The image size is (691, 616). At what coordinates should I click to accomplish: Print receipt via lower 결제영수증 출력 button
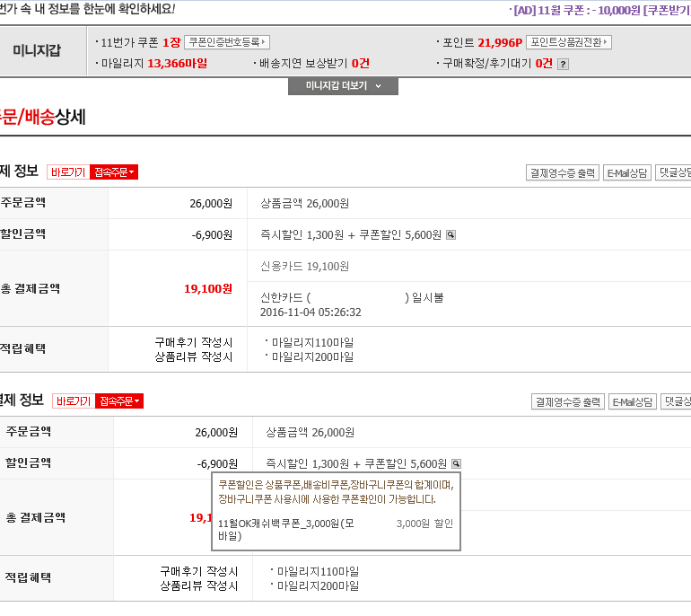(567, 402)
